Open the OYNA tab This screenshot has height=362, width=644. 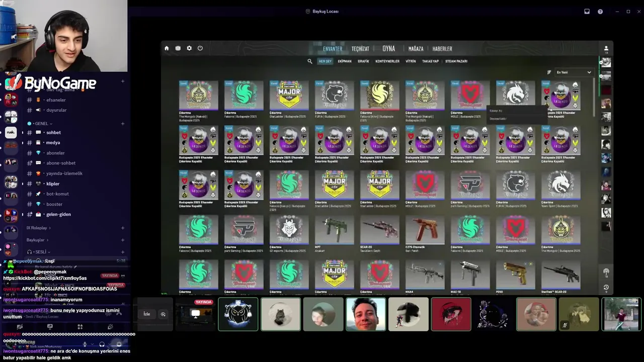pyautogui.click(x=388, y=49)
